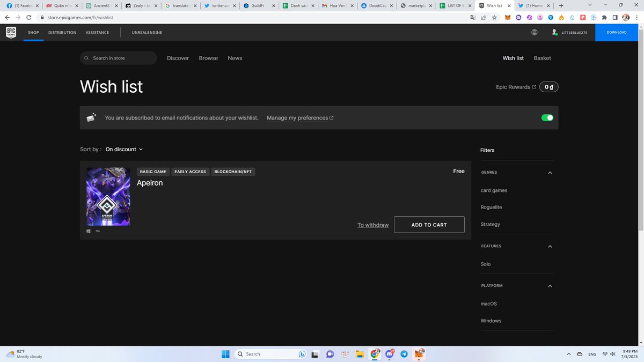Click the Epic Rewards balance badge
Viewport: 644px width, 362px height.
pos(548,87)
